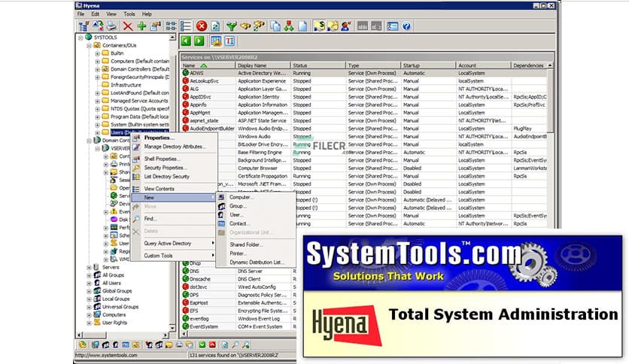629x364 pixels.
Task: Click the green down chevron icon in the bottom toolbar
Action: [202, 344]
